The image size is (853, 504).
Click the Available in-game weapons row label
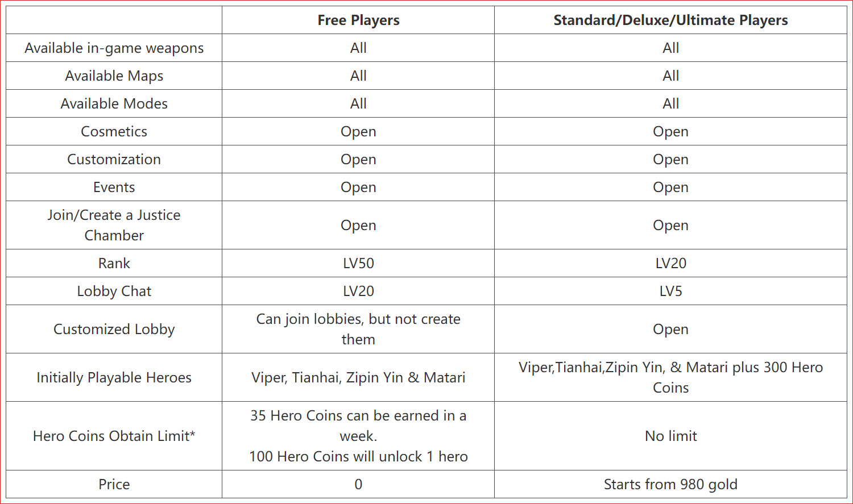114,48
